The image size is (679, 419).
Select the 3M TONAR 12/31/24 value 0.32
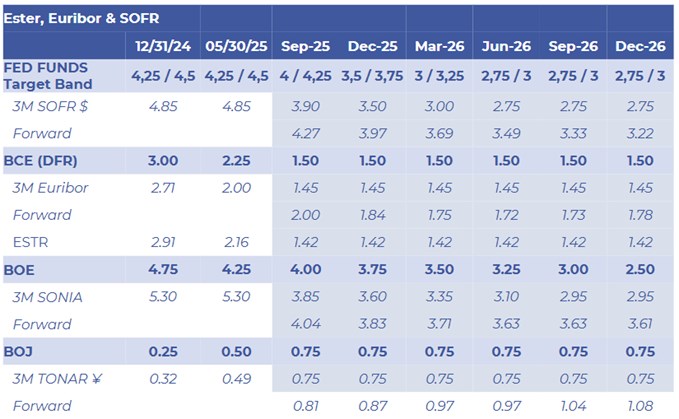click(167, 378)
